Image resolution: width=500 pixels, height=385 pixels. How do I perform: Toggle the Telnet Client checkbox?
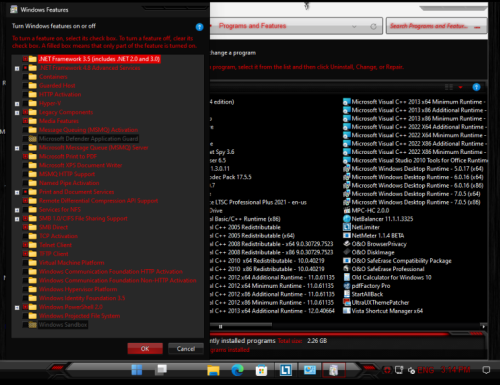pos(25,245)
